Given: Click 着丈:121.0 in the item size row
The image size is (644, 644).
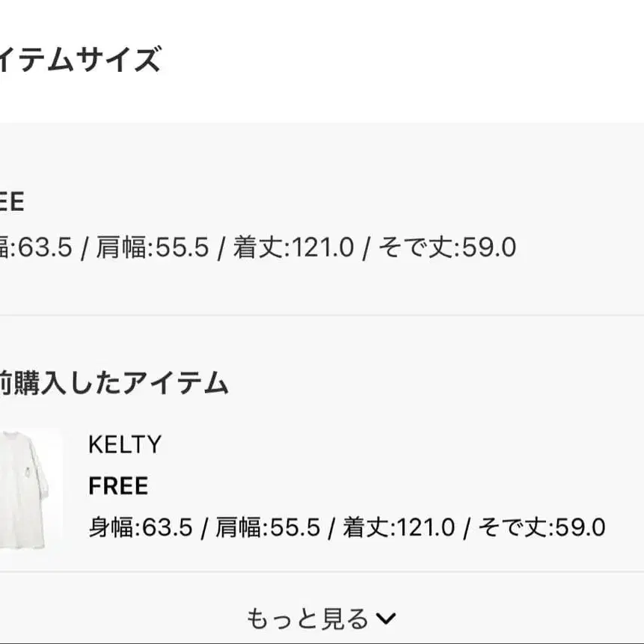Looking at the screenshot, I should click(x=293, y=248).
